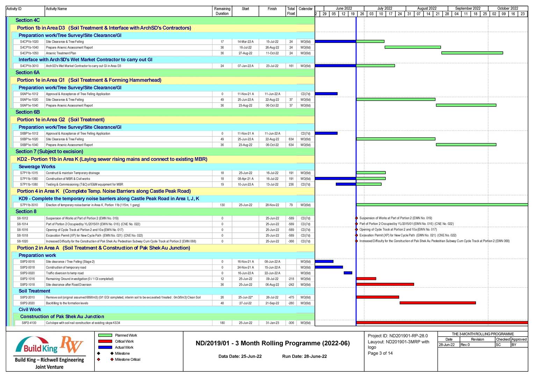Click activity ID S4CP1b-3010
Image resolution: width=555 pixels, height=392 pixels.
coord(29,66)
